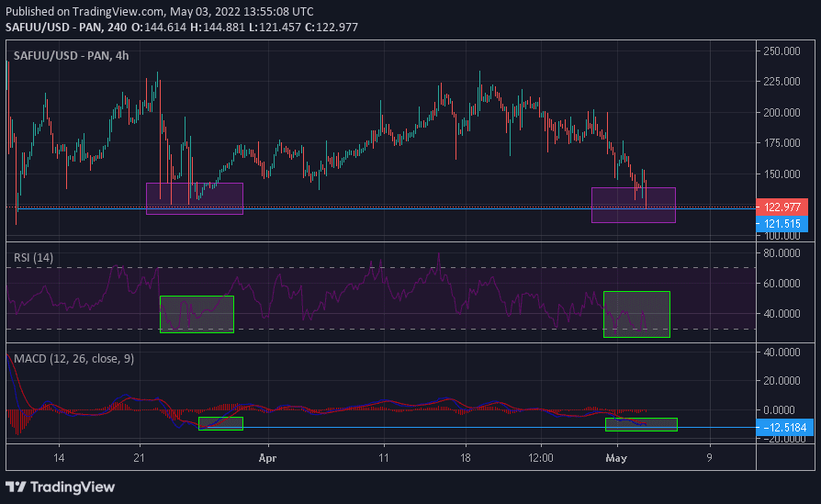Click the Apr label on the time axis
This screenshot has width=821, height=504.
[x=267, y=456]
